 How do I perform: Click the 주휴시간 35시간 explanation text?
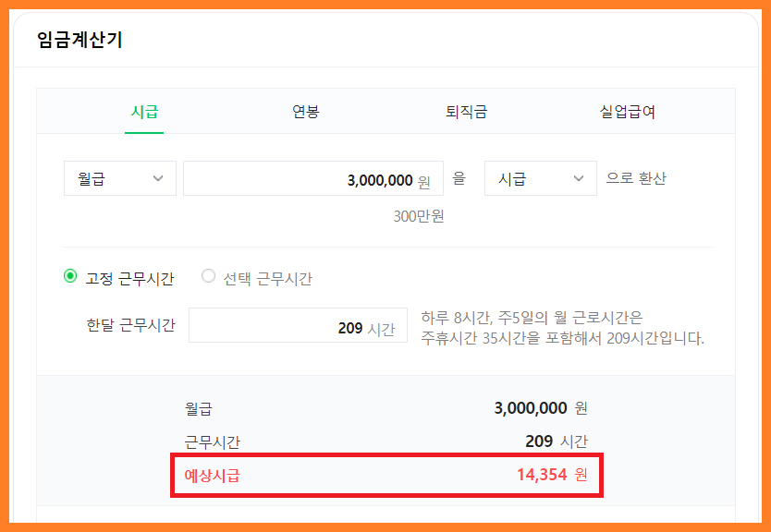562,338
